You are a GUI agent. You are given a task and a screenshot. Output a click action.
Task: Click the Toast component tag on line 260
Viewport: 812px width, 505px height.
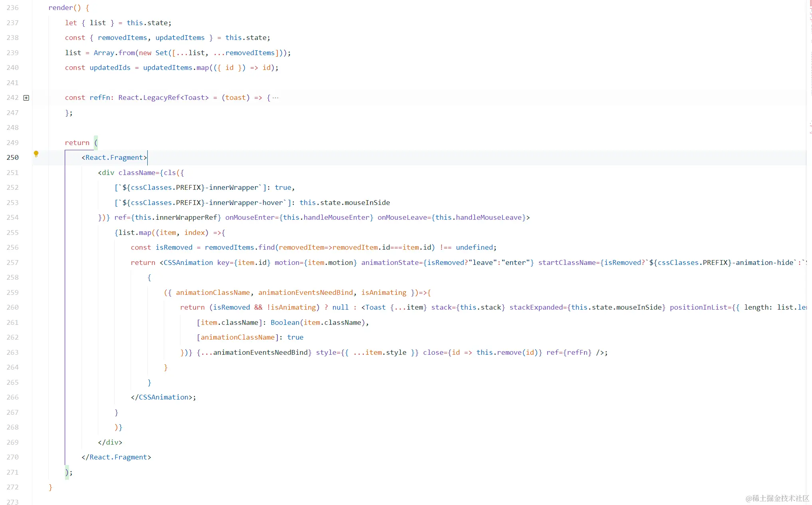pos(375,307)
